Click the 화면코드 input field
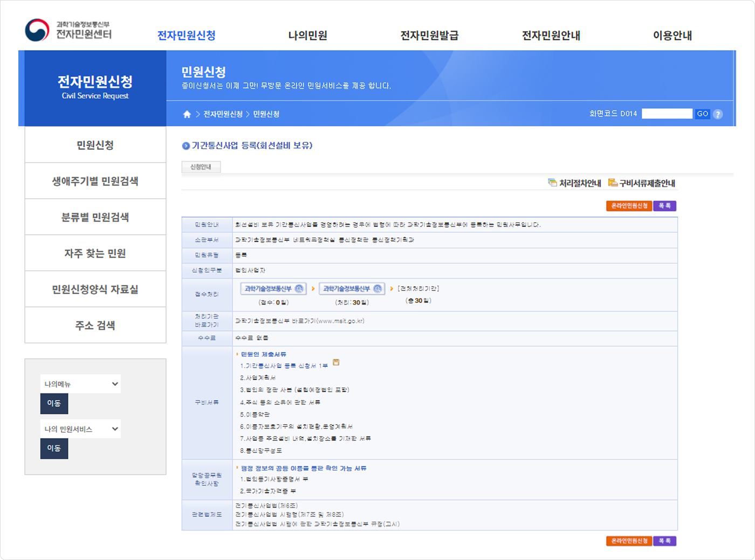Viewport: 755px width, 560px height. [667, 114]
